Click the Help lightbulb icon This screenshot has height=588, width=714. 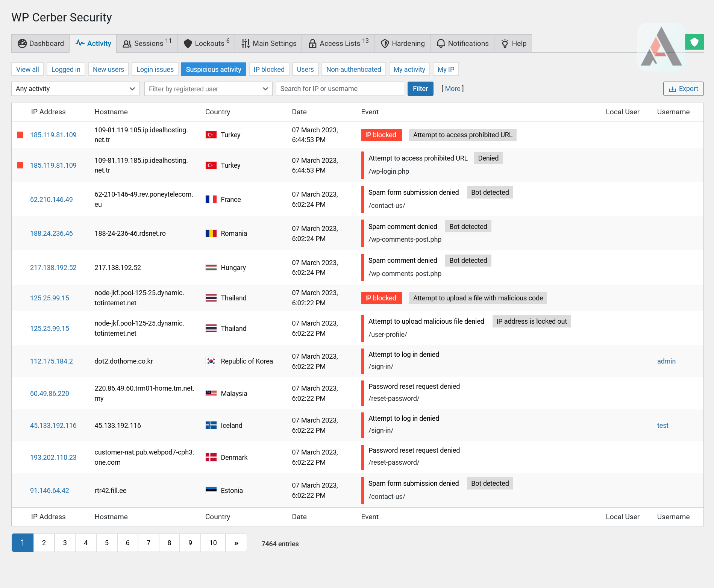[x=505, y=44]
